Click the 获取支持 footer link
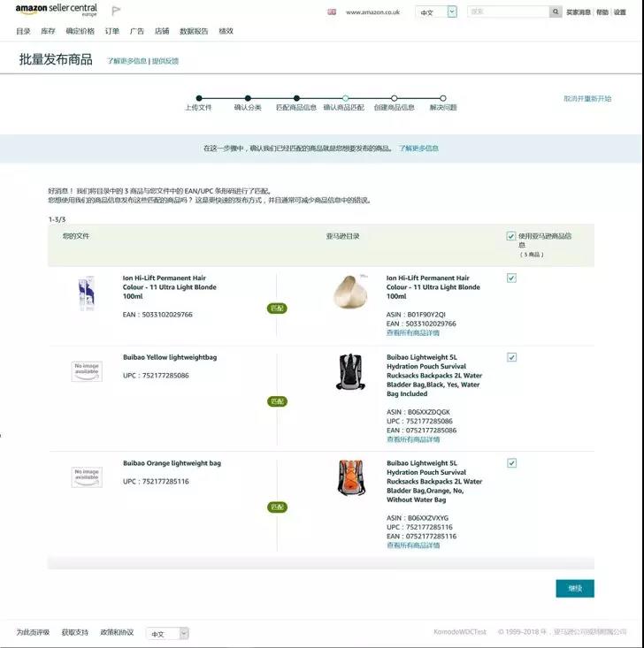The height and width of the screenshot is (648, 644). point(75,632)
